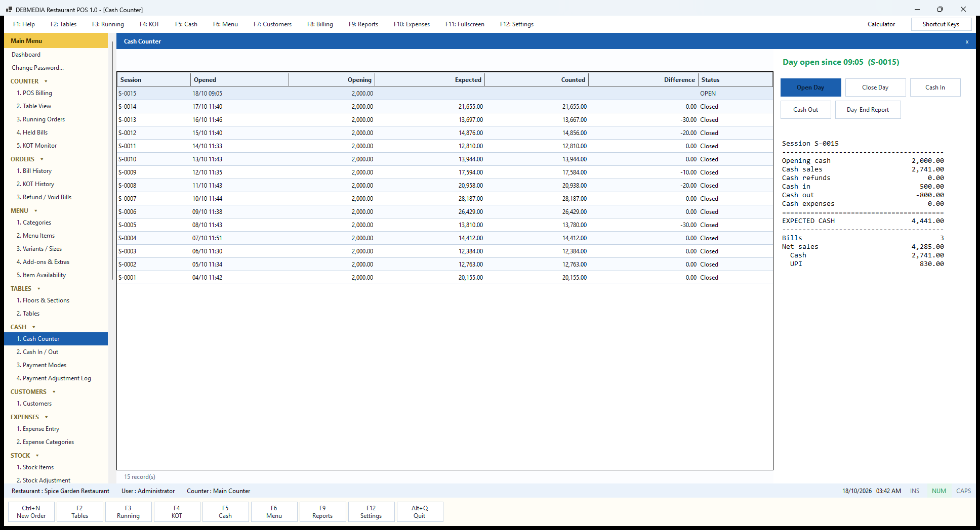Image resolution: width=980 pixels, height=530 pixels.
Task: Open KOT Monitor from sidebar
Action: pos(56,146)
